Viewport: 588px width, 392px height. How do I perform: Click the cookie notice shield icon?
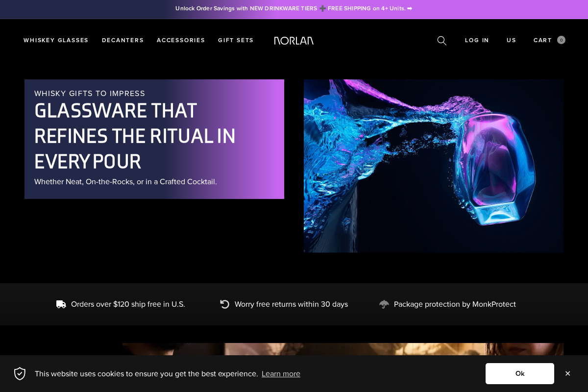click(20, 373)
